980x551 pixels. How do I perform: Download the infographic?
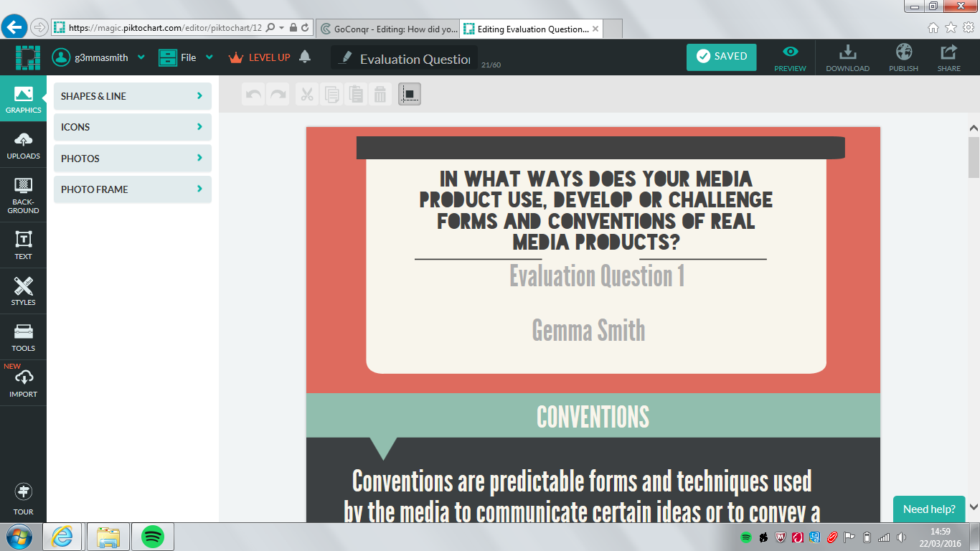(847, 58)
